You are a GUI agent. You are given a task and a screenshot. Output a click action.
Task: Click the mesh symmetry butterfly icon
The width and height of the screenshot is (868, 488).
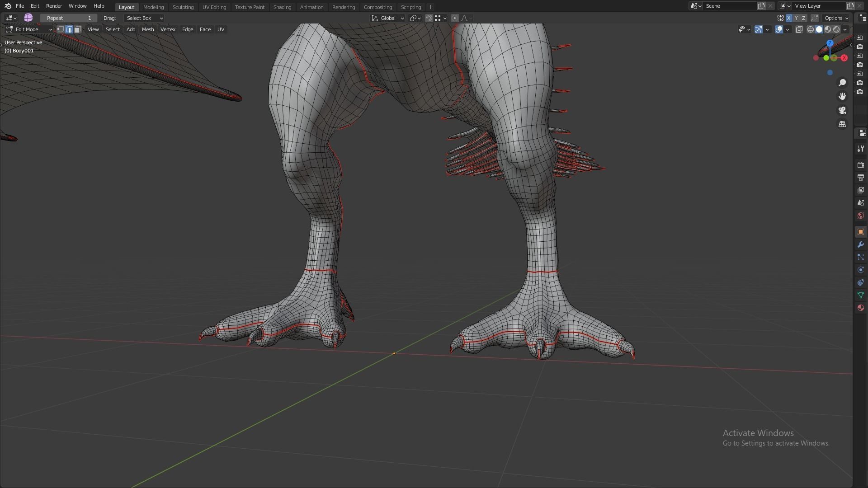pos(781,18)
